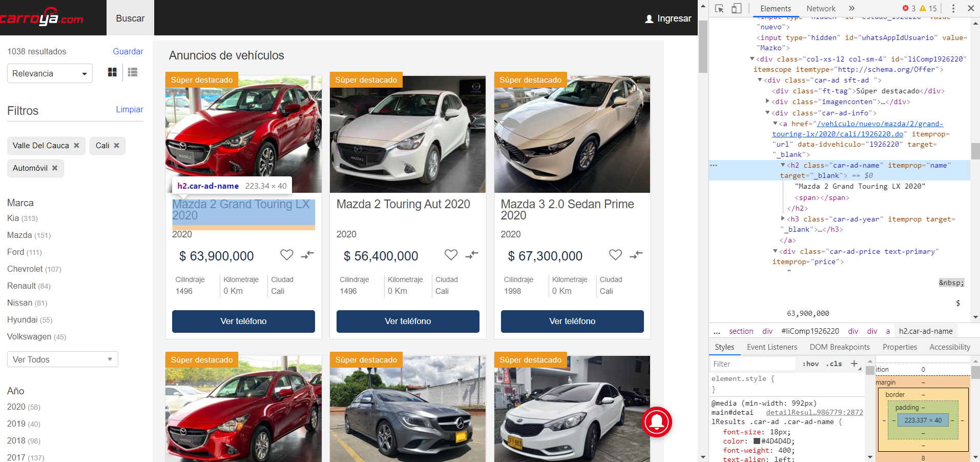
Task: Open the white Mazda 3 car photo
Action: (x=572, y=134)
